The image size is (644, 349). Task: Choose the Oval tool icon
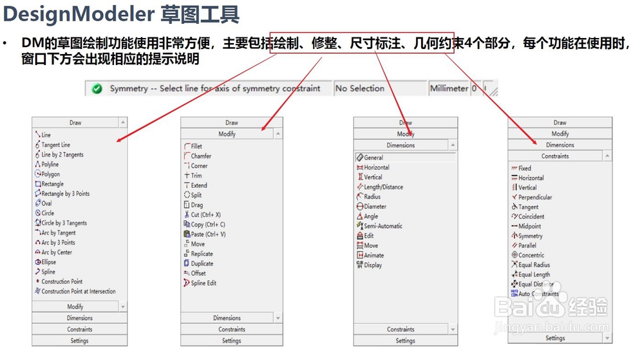[x=37, y=203]
